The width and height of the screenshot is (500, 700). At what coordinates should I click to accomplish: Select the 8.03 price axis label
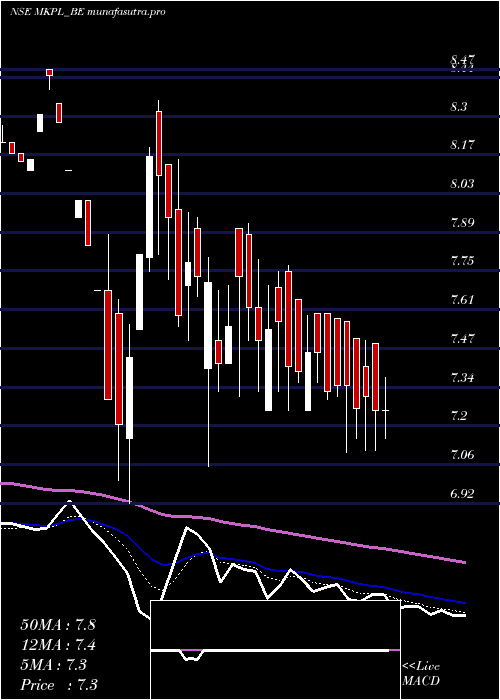(x=463, y=184)
